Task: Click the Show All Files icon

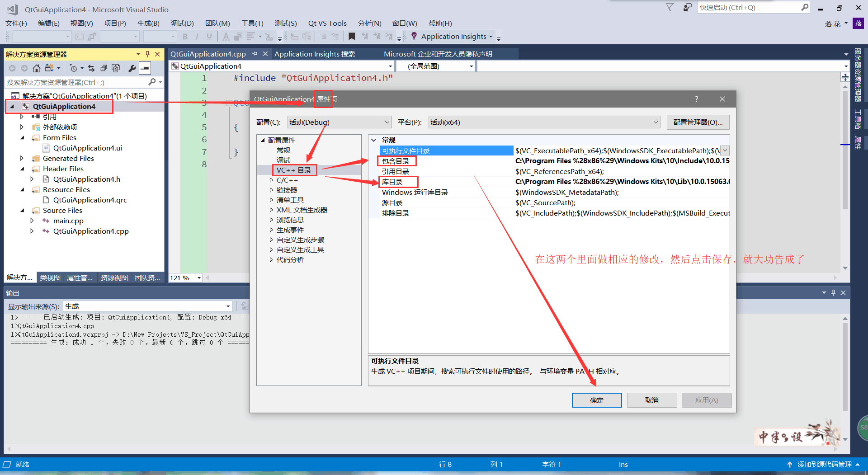Action: [x=116, y=68]
